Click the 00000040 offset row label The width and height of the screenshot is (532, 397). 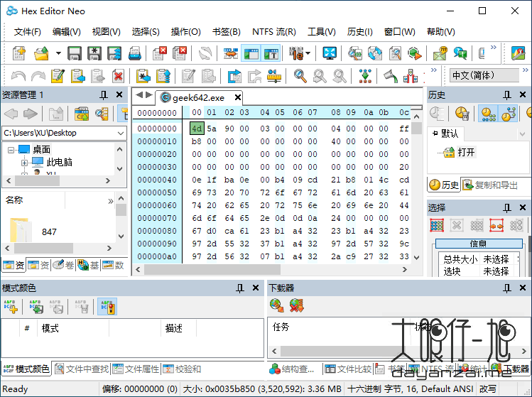[157, 180]
